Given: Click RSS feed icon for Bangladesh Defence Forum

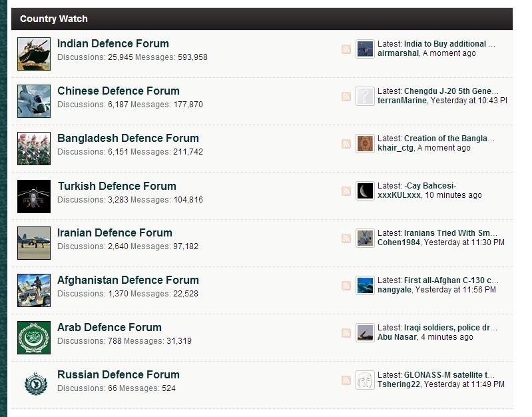Looking at the screenshot, I should 346,144.
